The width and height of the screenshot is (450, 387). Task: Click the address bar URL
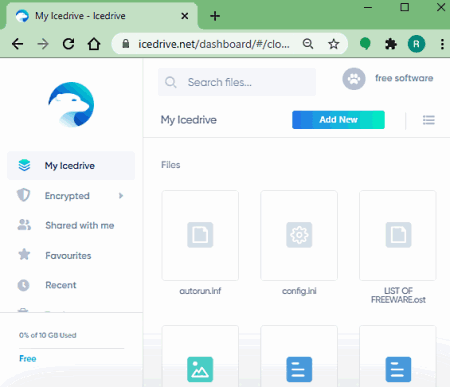click(x=214, y=44)
